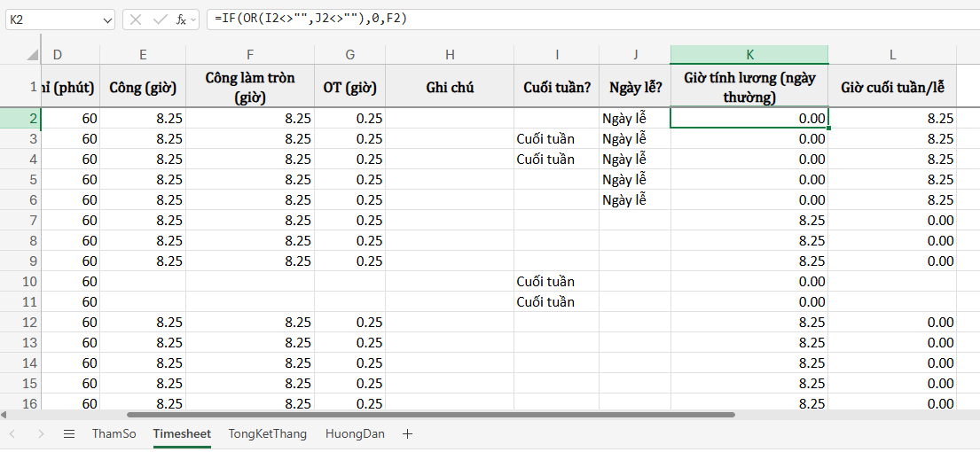Expand the Name Box dropdown arrow
Image resolution: width=980 pixels, height=452 pixels.
click(107, 19)
